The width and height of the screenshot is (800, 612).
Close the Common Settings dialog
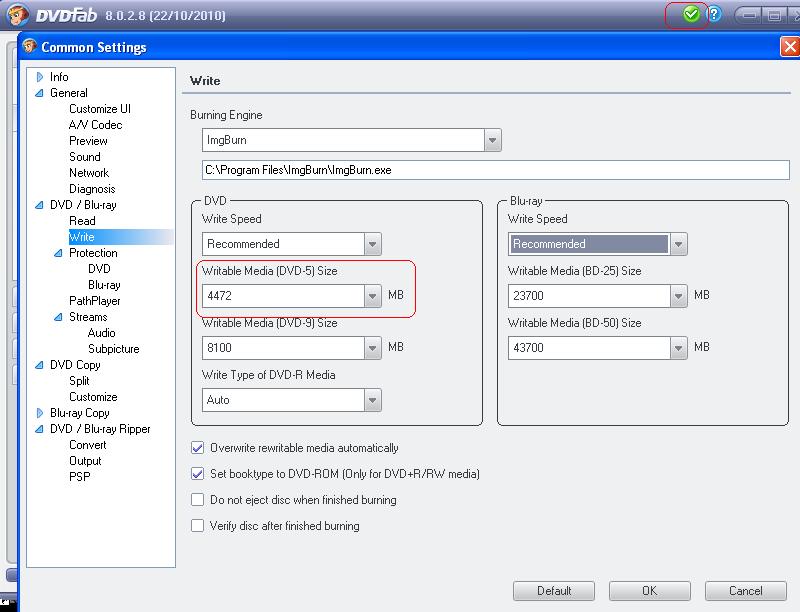788,47
